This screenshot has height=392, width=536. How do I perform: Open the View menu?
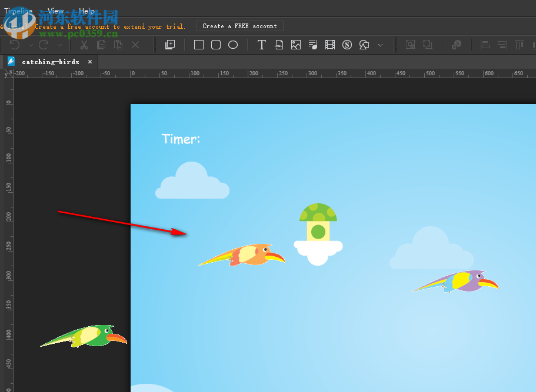[x=55, y=11]
